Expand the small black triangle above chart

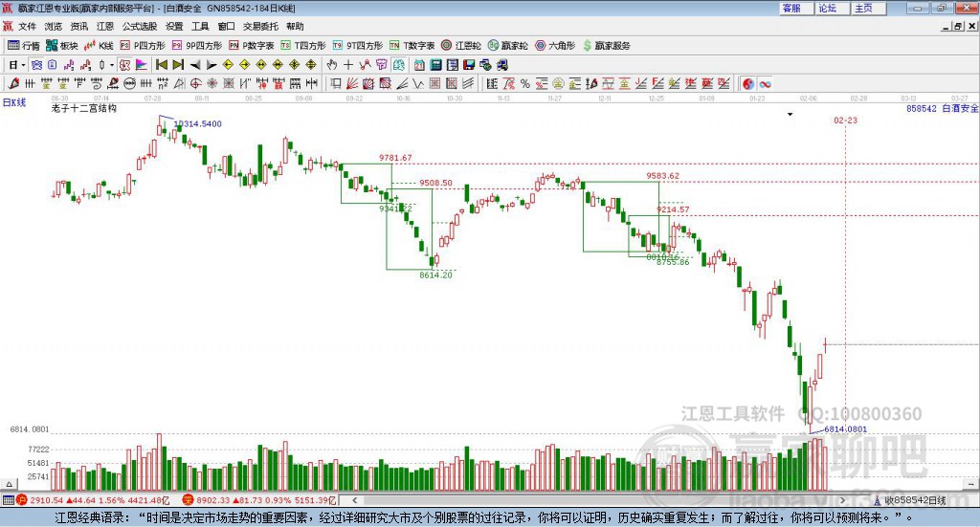790,114
